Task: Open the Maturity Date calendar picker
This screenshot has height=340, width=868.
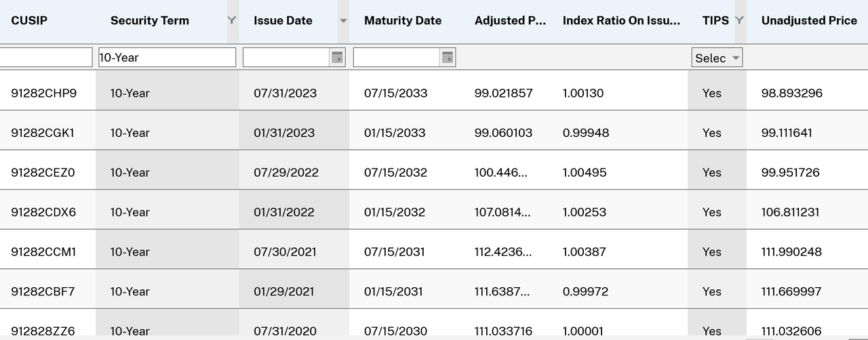Action: (448, 58)
